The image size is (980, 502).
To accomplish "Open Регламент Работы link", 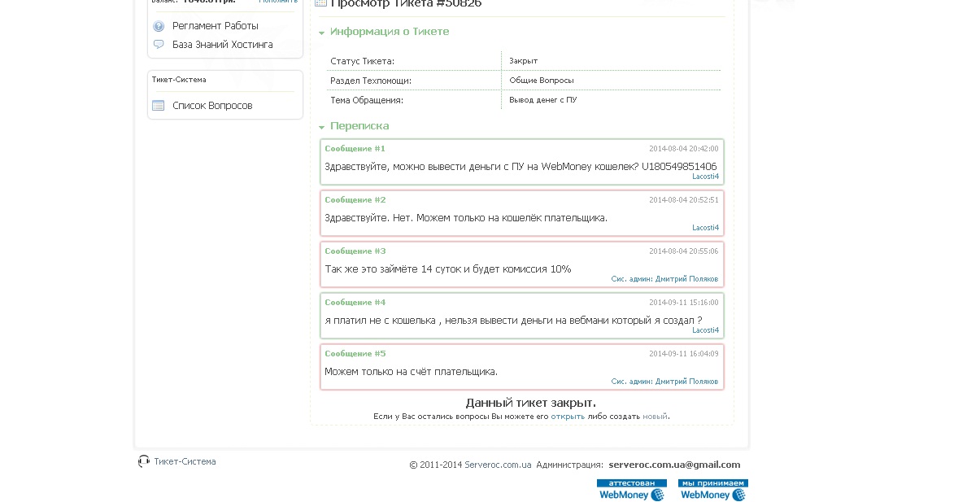I will tap(216, 26).
